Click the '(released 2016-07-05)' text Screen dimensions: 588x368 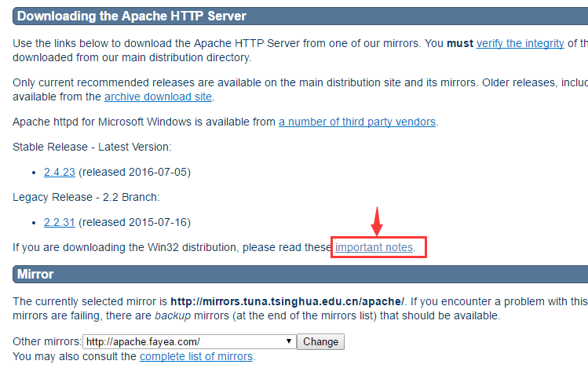coord(134,172)
